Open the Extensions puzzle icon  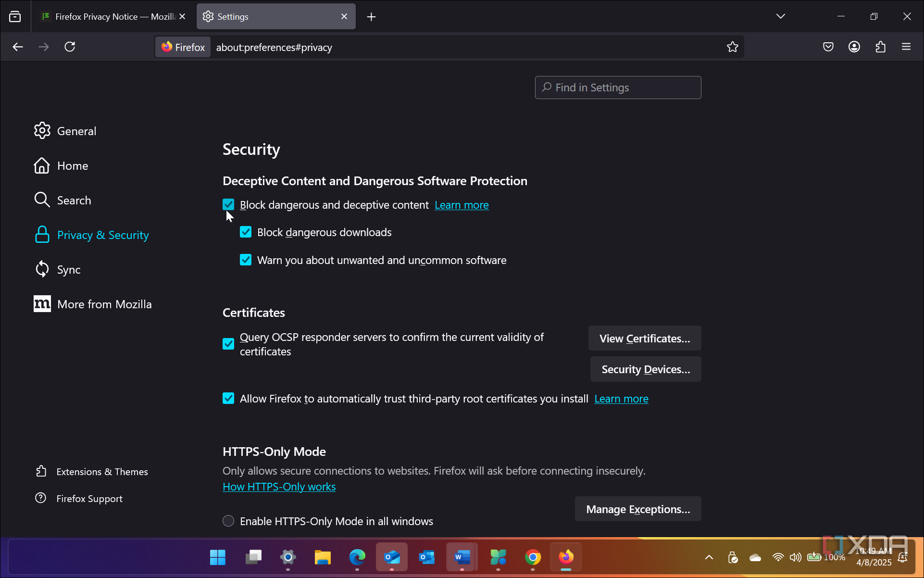[880, 47]
